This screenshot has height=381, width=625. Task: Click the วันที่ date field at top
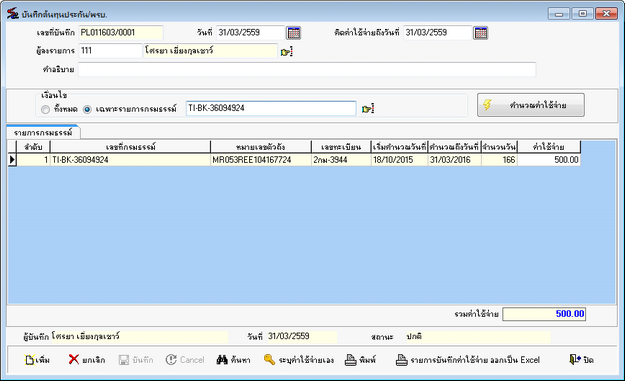click(250, 32)
